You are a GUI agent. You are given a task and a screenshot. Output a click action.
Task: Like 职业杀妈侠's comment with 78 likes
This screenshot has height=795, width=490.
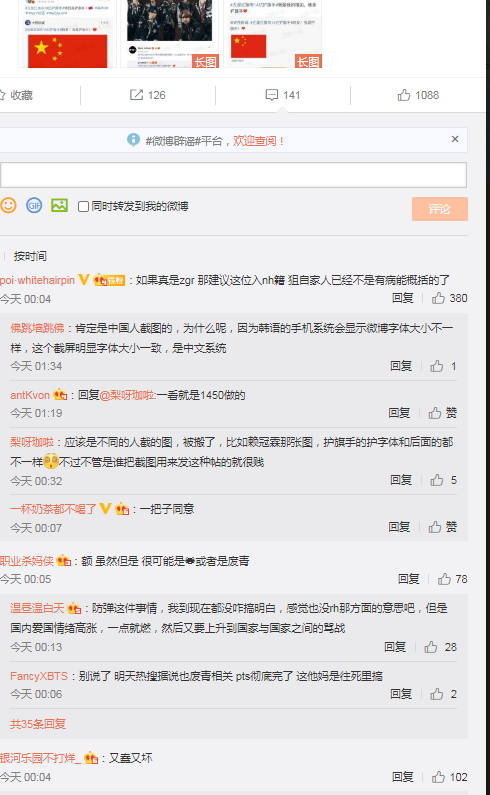pos(444,579)
